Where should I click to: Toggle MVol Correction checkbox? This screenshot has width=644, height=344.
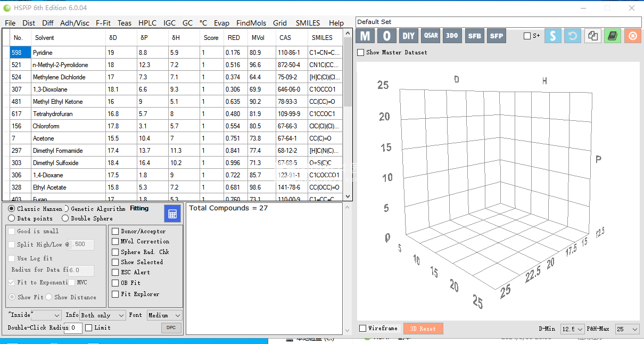115,241
